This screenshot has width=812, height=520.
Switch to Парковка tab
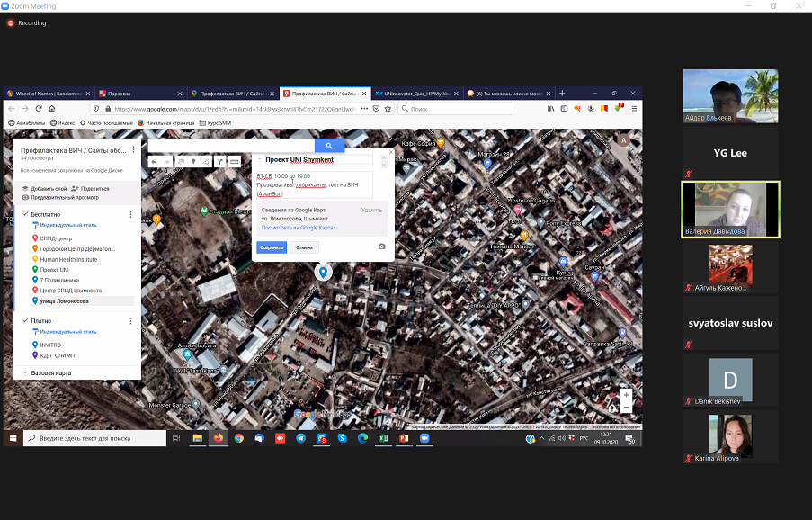tap(139, 94)
